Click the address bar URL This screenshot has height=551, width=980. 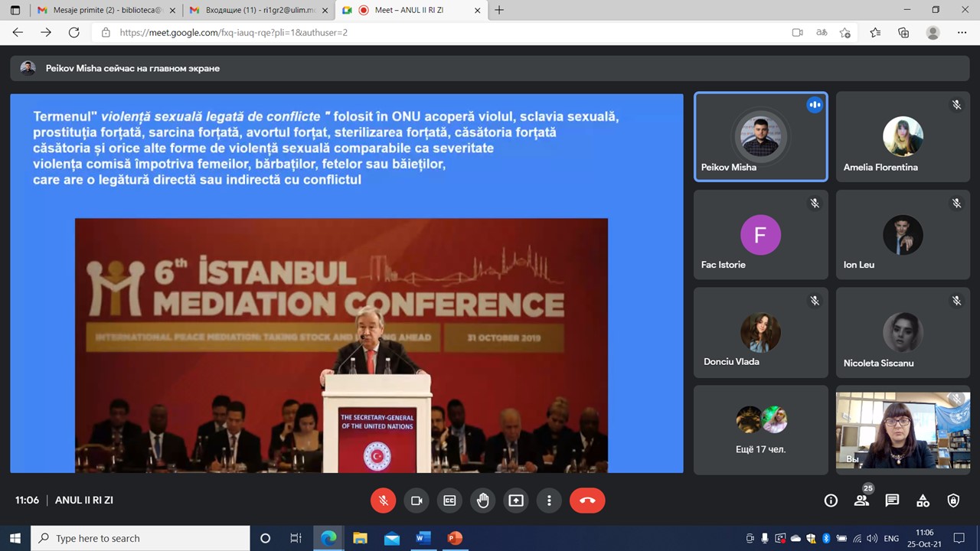pyautogui.click(x=234, y=33)
